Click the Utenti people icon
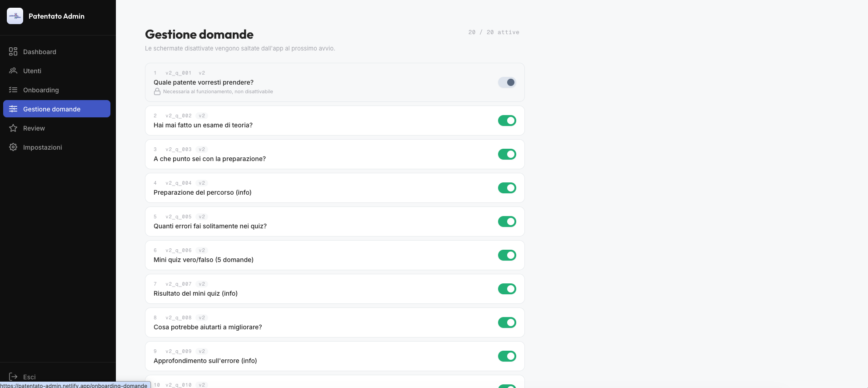Screen dimensions: 868x388 click(x=13, y=71)
